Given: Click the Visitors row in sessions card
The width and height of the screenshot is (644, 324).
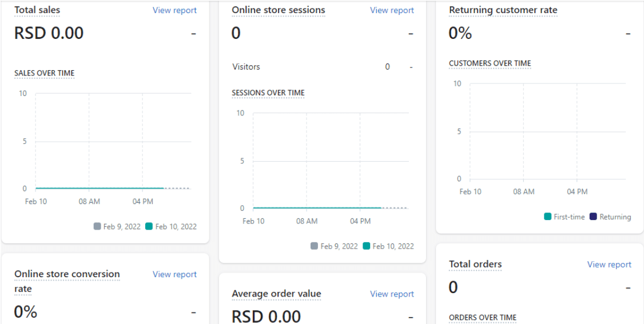Looking at the screenshot, I should 323,66.
